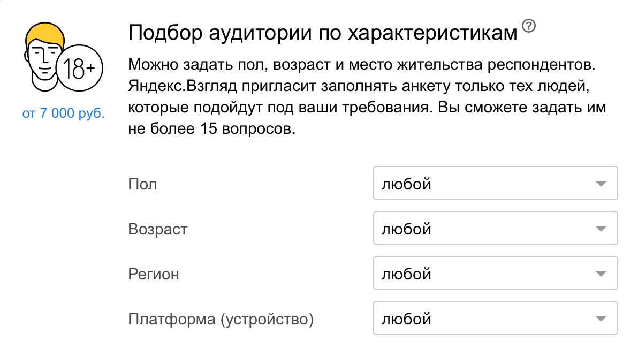Open the Регион selection field
The width and height of the screenshot is (638, 364).
click(495, 275)
